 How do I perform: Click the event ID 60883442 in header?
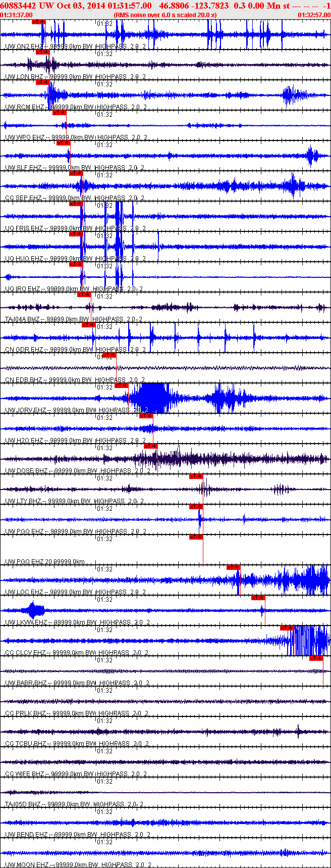[19, 6]
